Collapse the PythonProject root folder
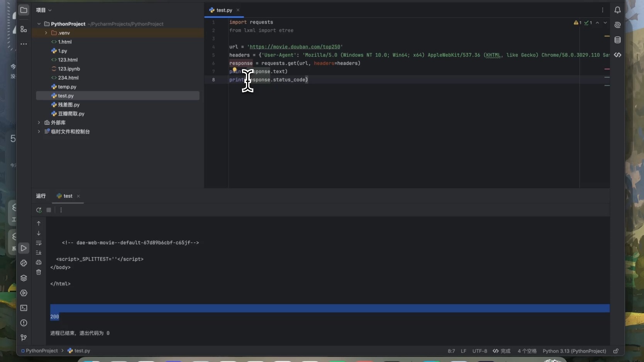Image resolution: width=644 pixels, height=362 pixels. click(x=39, y=24)
